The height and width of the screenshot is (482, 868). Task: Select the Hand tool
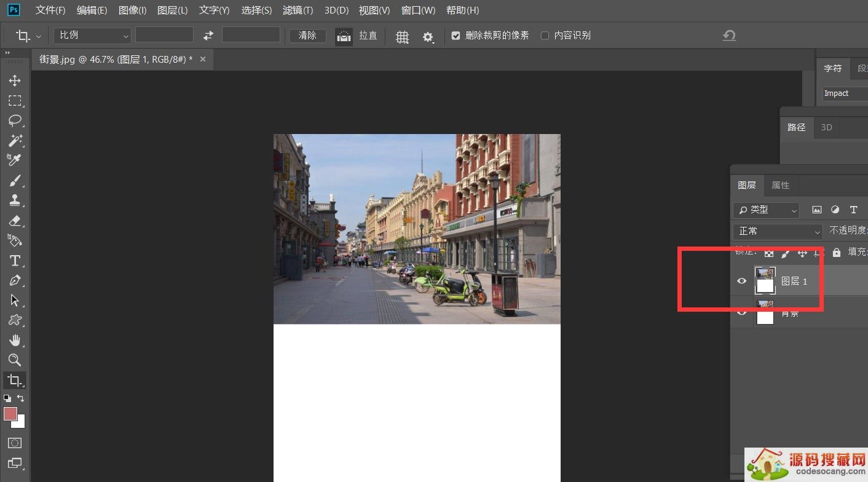click(x=15, y=340)
